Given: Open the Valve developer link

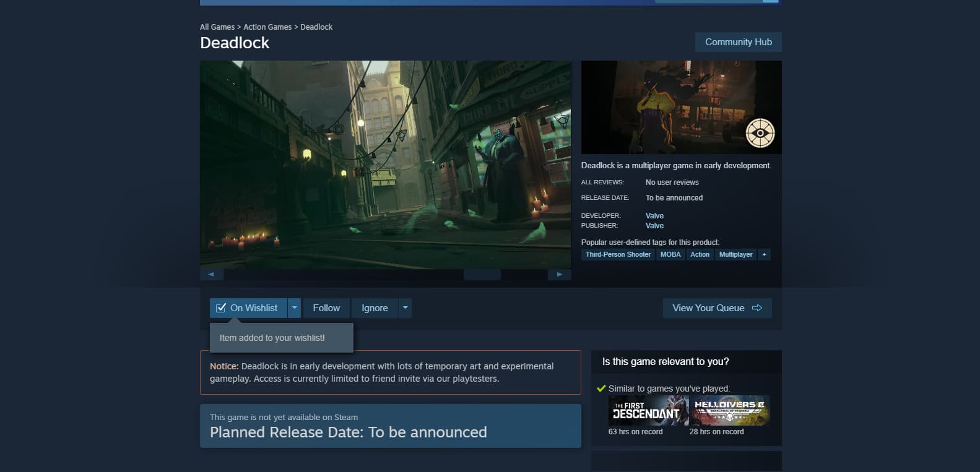Looking at the screenshot, I should tap(654, 216).
